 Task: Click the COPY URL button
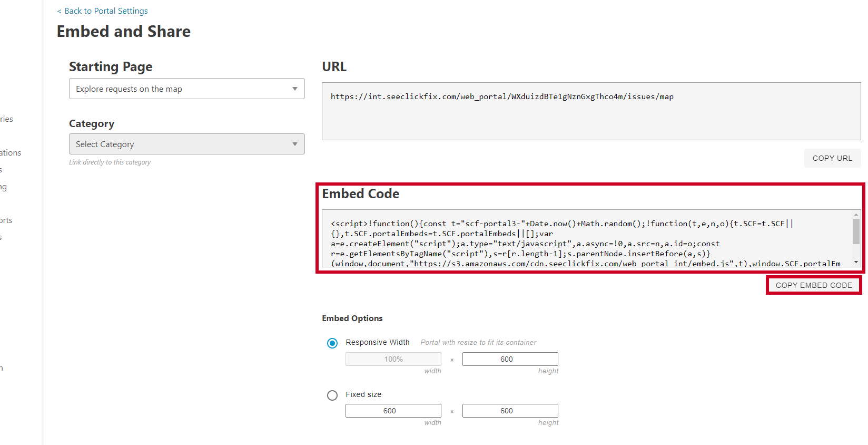pos(832,158)
